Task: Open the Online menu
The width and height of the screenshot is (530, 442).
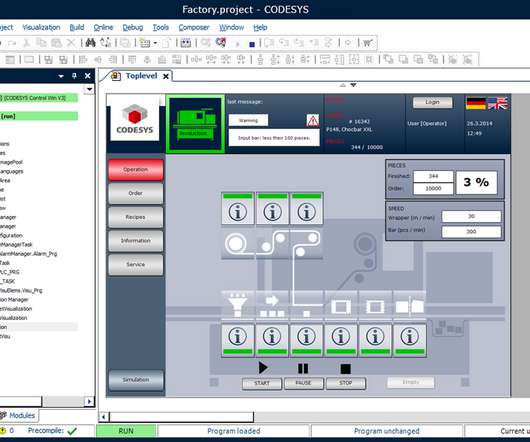Action: 103,27
